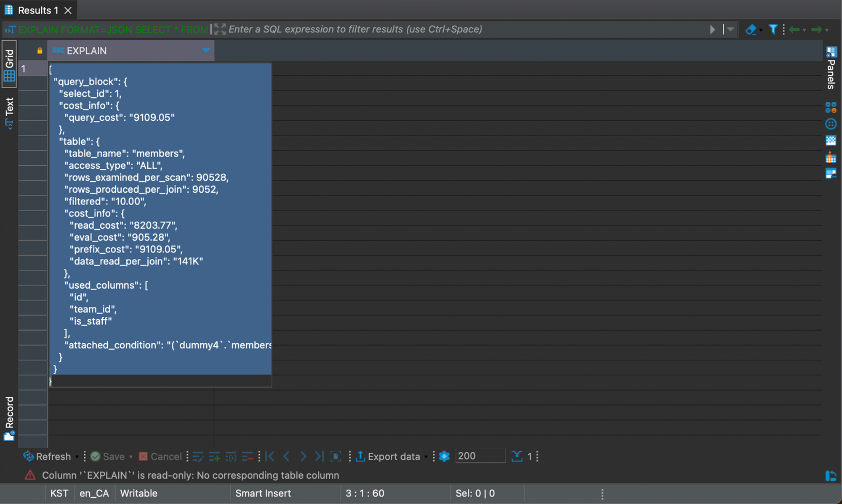The image size is (842, 504).
Task: Click the fetch size field showing 200
Action: click(480, 456)
